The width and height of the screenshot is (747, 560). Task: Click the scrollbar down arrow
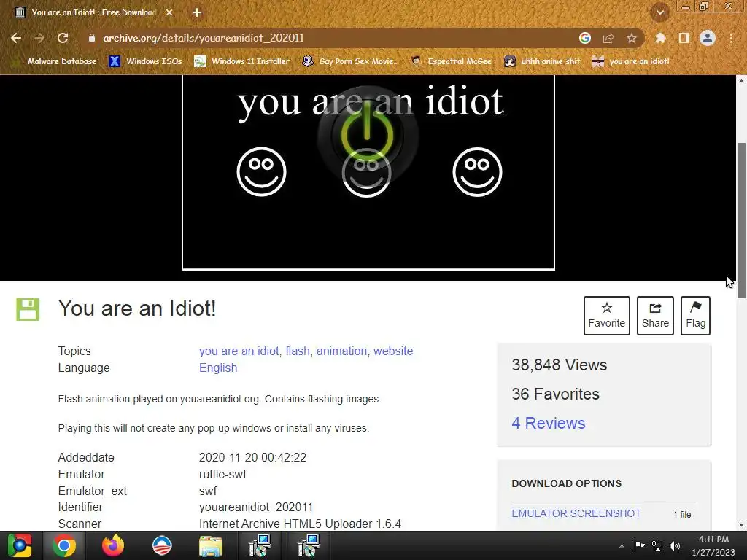coord(741,525)
